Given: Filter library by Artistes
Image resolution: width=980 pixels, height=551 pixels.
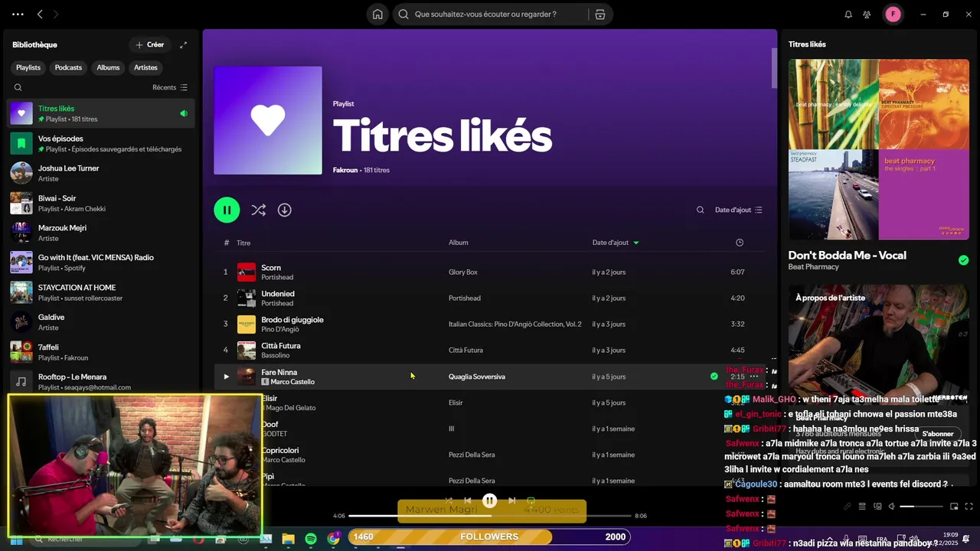Looking at the screenshot, I should click(x=145, y=67).
